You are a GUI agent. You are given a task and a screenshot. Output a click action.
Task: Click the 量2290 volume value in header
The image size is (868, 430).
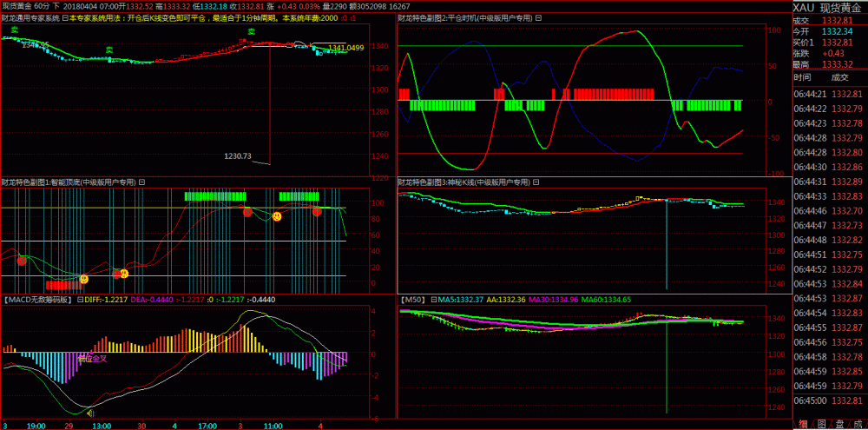334,5
